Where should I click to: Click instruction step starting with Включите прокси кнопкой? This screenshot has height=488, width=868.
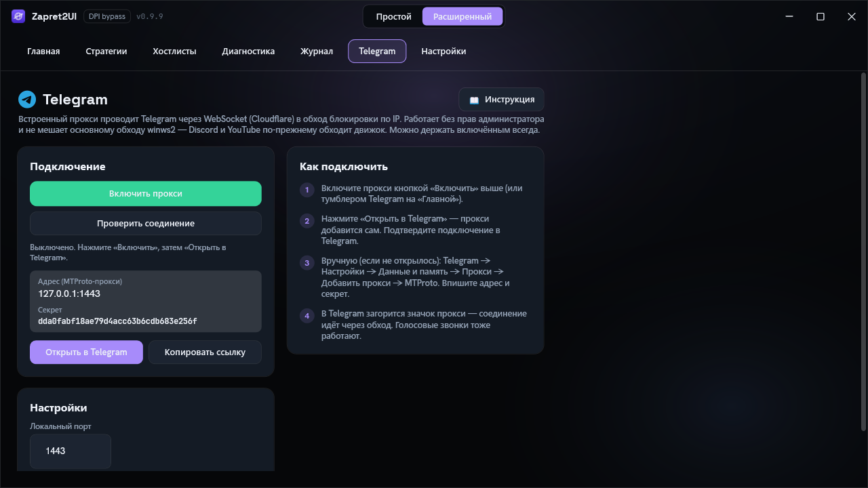[x=422, y=194]
